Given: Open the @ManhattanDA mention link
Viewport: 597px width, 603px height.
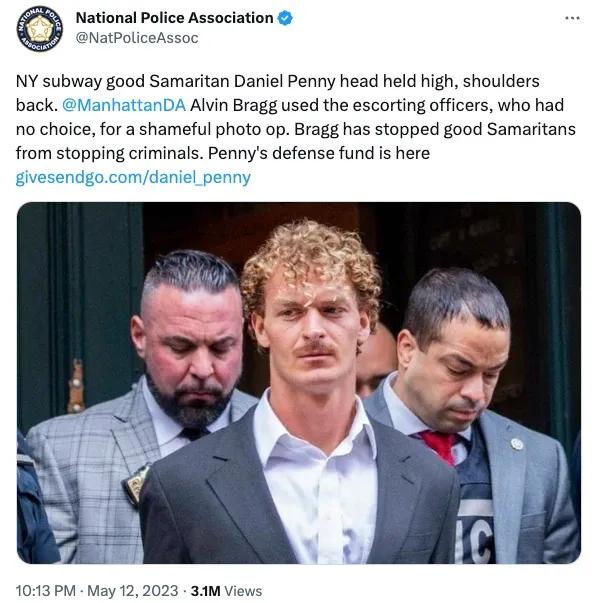Looking at the screenshot, I should pyautogui.click(x=124, y=105).
